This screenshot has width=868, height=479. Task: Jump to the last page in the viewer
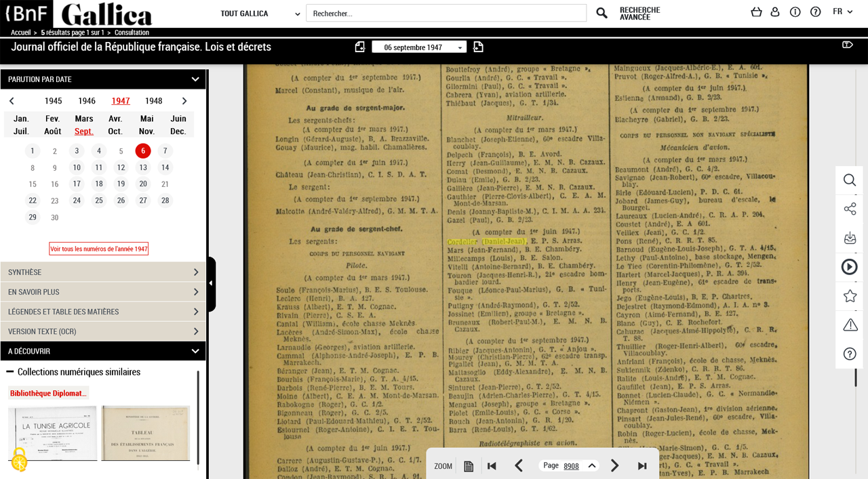642,466
